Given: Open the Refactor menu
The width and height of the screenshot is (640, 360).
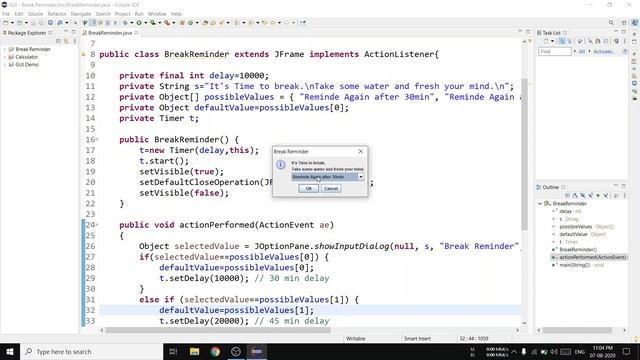Looking at the screenshot, I should pos(57,14).
